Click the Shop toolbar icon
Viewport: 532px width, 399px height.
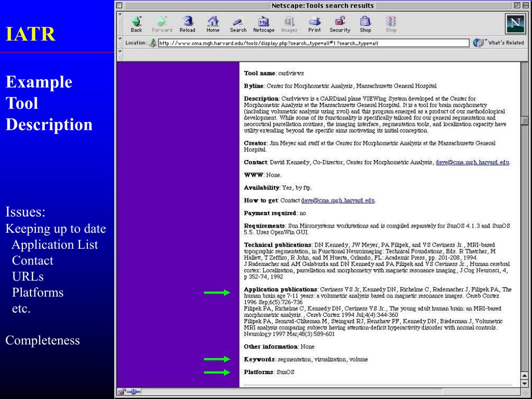[365, 24]
